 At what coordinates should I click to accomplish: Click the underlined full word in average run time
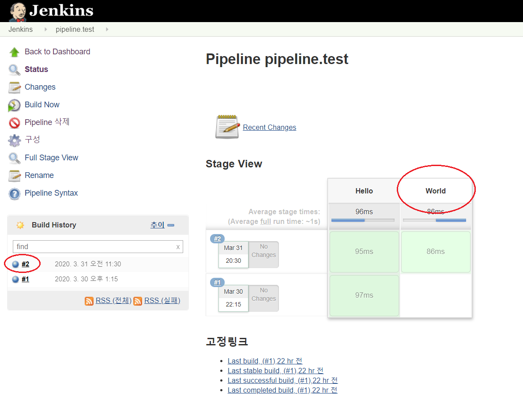pos(266,222)
